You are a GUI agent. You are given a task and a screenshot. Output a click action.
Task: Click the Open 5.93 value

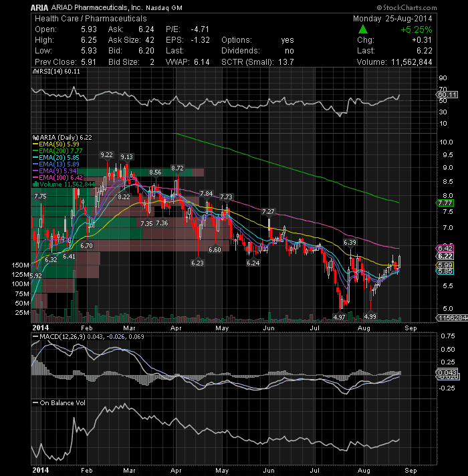[89, 29]
